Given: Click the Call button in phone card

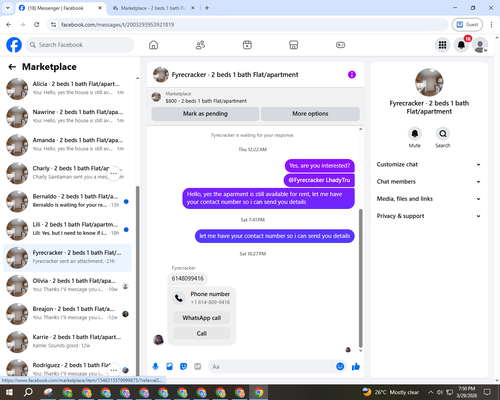Looking at the screenshot, I should tap(202, 333).
